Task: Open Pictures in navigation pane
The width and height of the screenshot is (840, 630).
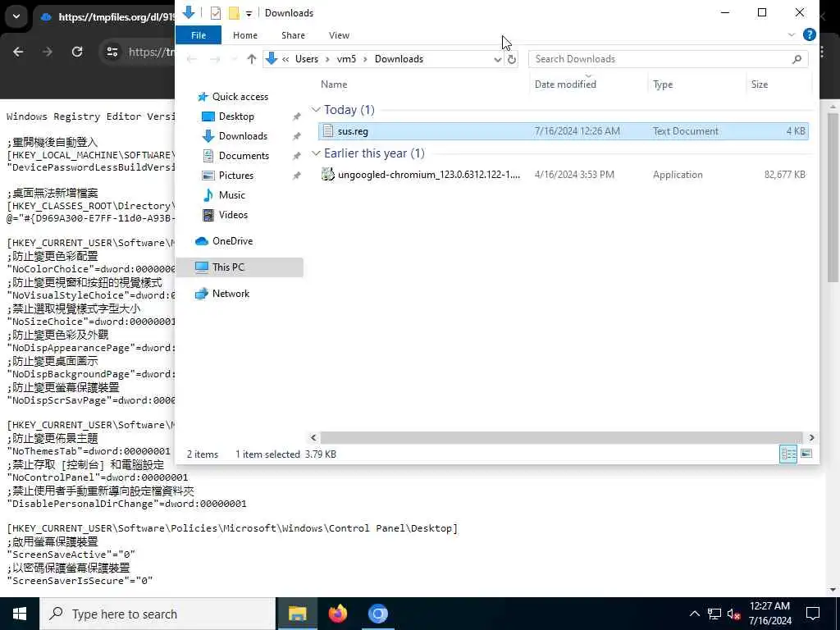Action: point(235,176)
